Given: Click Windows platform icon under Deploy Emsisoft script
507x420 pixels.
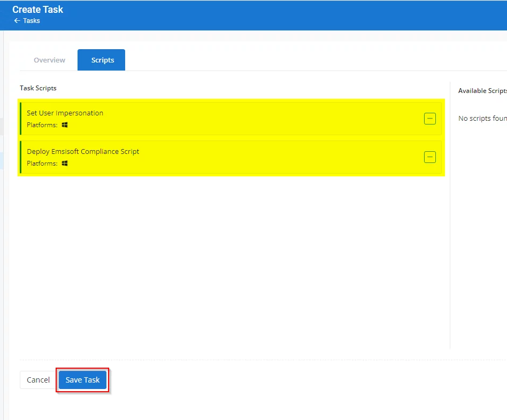Looking at the screenshot, I should point(65,164).
